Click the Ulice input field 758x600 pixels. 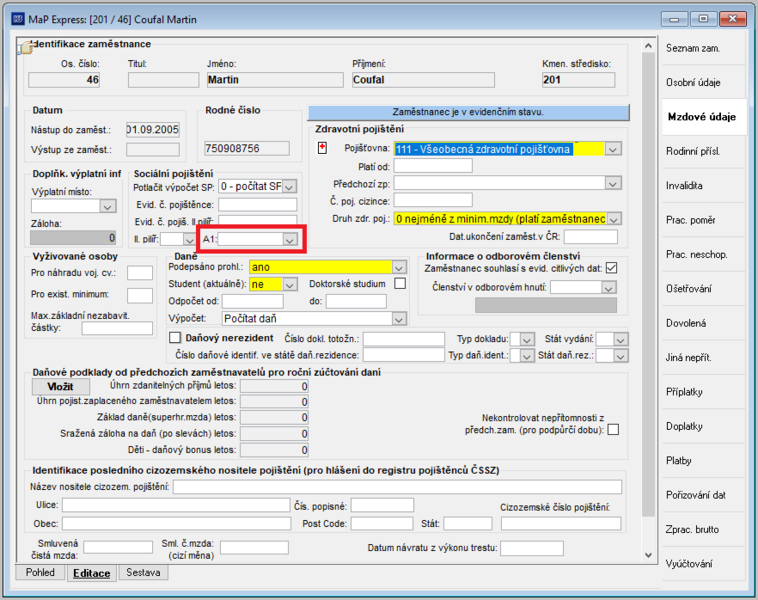tap(176, 505)
